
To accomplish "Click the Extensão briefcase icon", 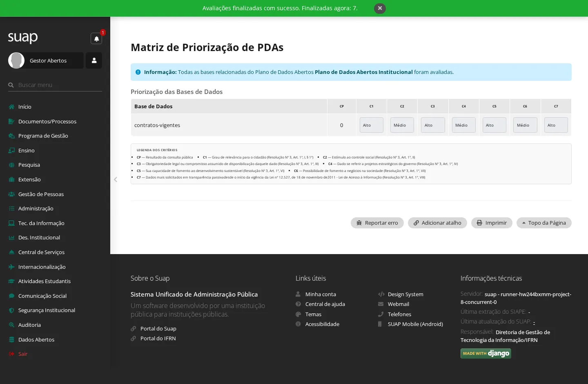I will [x=11, y=179].
